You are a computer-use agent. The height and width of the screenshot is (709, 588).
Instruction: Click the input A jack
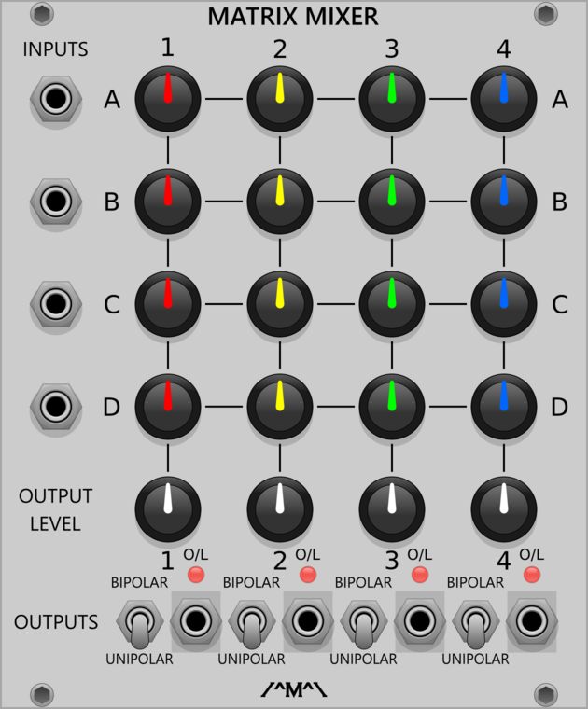click(x=56, y=99)
